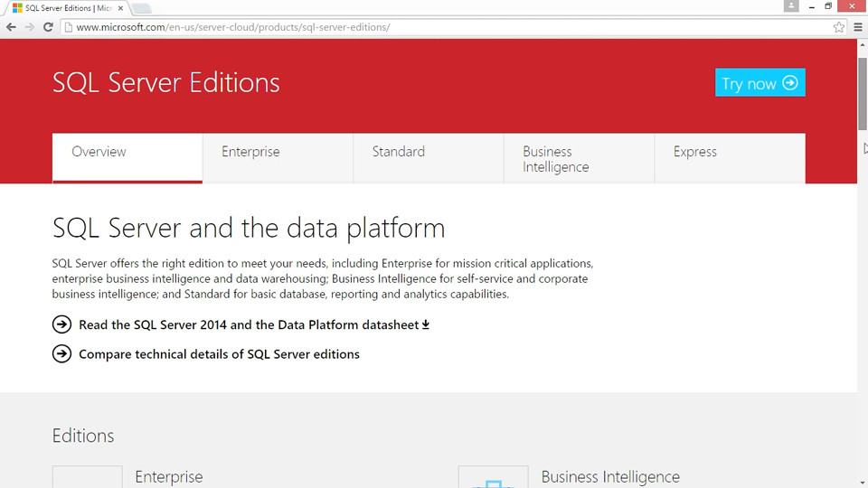This screenshot has width=868, height=488.
Task: Close the SQL Server Editions tab
Action: point(120,8)
